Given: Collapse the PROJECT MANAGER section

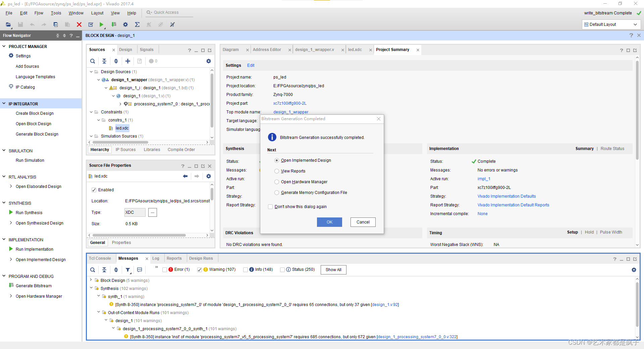Looking at the screenshot, I should click(x=4, y=46).
